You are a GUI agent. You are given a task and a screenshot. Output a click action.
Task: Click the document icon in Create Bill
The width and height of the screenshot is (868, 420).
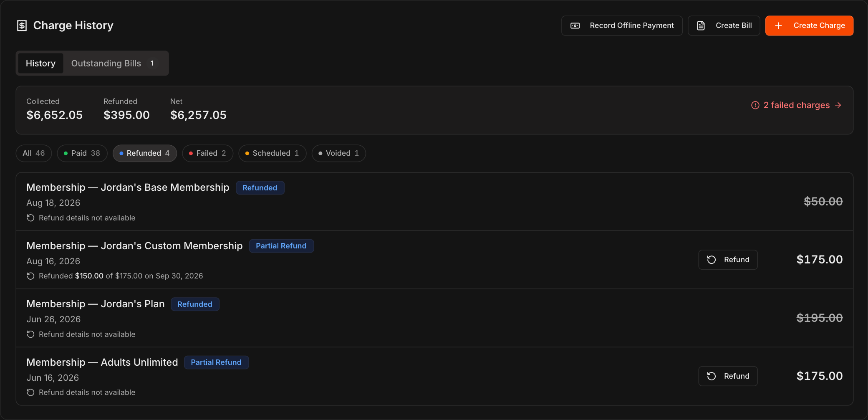(x=701, y=25)
